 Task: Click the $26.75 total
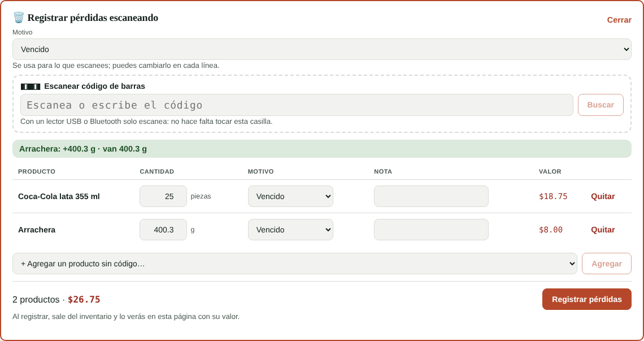[84, 300]
